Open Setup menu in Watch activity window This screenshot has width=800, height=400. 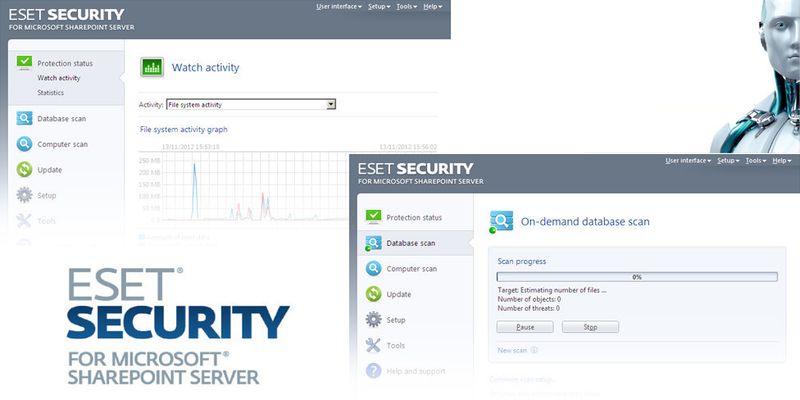coord(379,7)
